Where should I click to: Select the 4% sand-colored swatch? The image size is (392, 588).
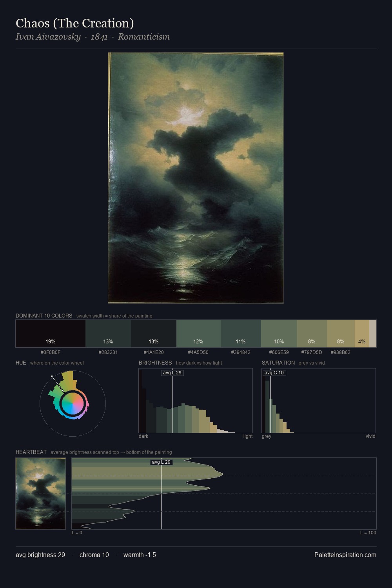362,334
